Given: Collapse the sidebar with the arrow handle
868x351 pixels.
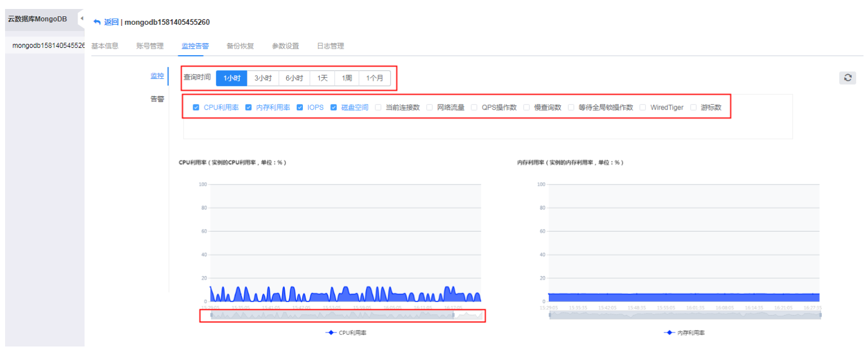Looking at the screenshot, I should pyautogui.click(x=81, y=19).
